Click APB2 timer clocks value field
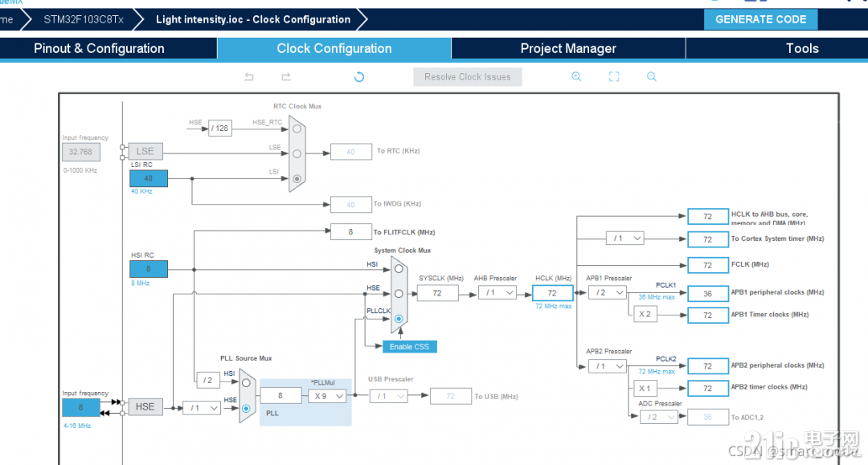Viewport: 868px width, 465px height. coord(708,388)
